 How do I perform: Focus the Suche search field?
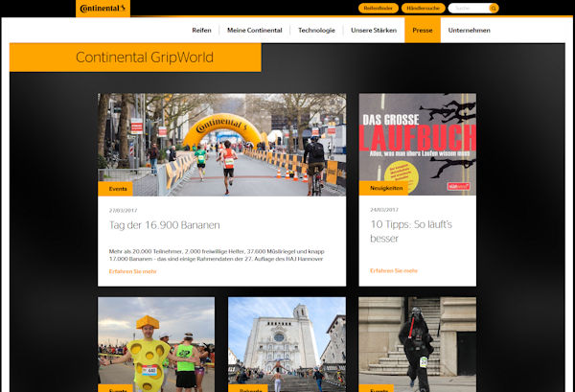(469, 8)
